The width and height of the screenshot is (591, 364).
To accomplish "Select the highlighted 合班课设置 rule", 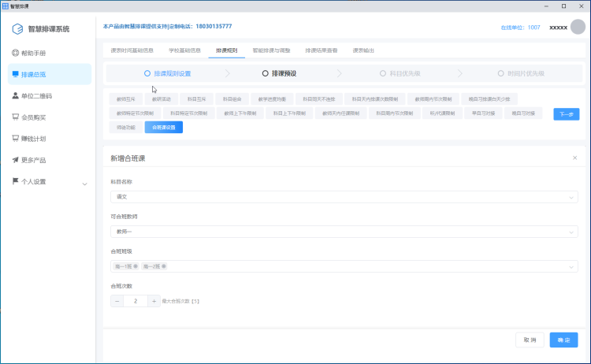I will (164, 128).
